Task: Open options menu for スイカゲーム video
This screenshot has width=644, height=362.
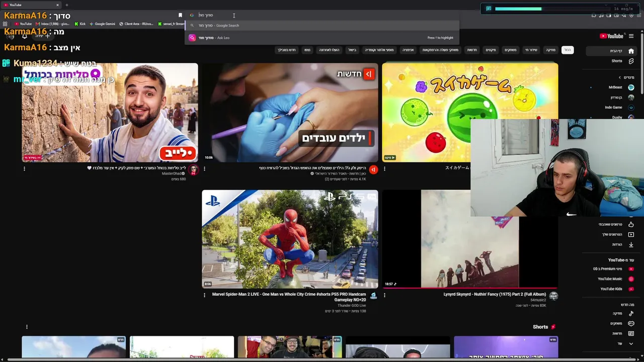Action: tap(384, 168)
